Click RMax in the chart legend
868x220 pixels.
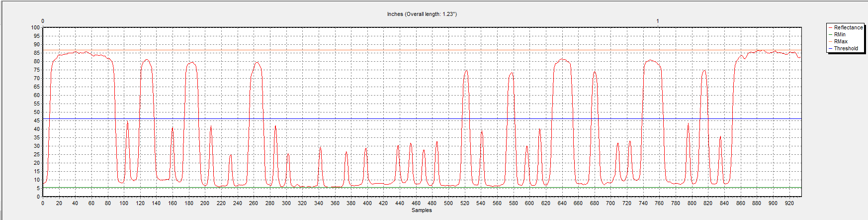[841, 41]
